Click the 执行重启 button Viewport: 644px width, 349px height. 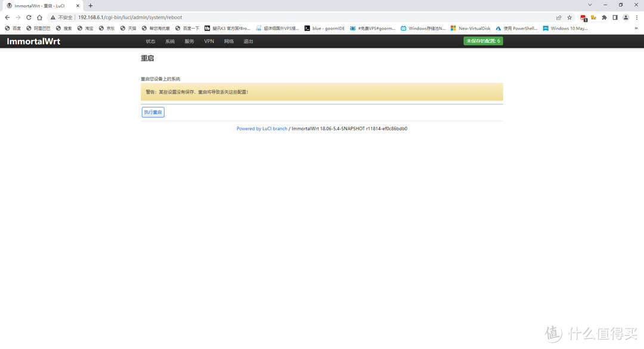tap(153, 112)
